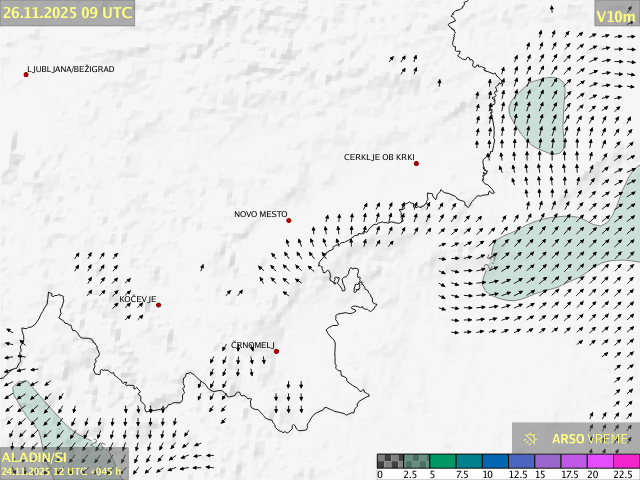Select the Cerklje ob Krki station dot
The image size is (640, 480).
tap(416, 163)
